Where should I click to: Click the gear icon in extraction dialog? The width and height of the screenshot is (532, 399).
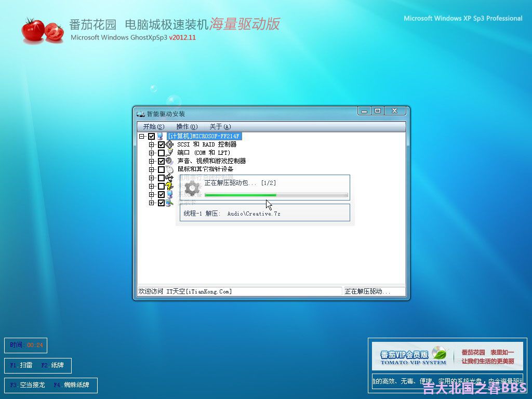coord(192,189)
